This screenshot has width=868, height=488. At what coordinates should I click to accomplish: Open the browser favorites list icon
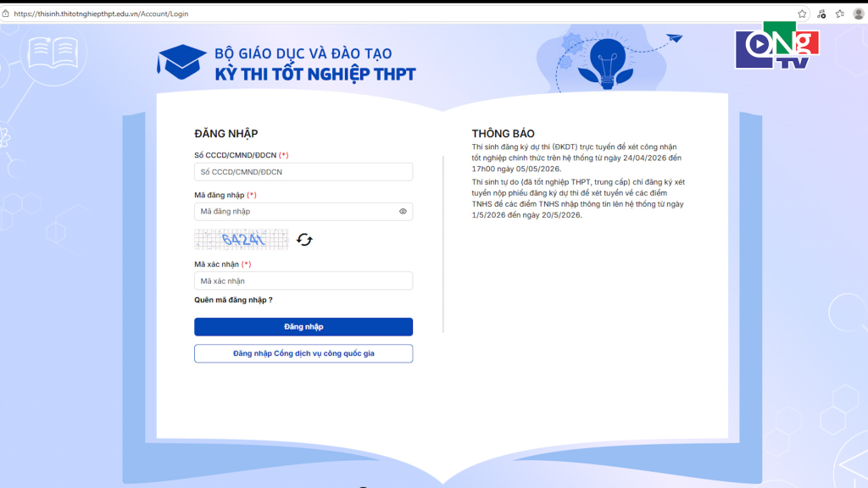pyautogui.click(x=840, y=14)
